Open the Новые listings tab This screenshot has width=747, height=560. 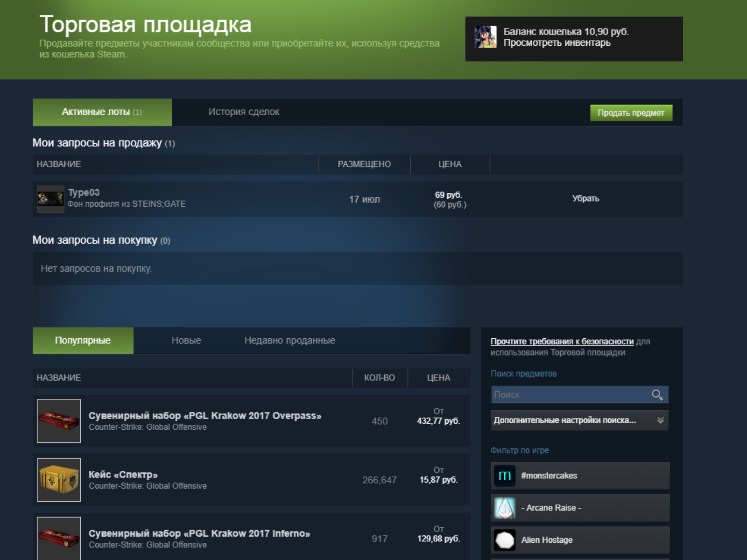pyautogui.click(x=186, y=341)
